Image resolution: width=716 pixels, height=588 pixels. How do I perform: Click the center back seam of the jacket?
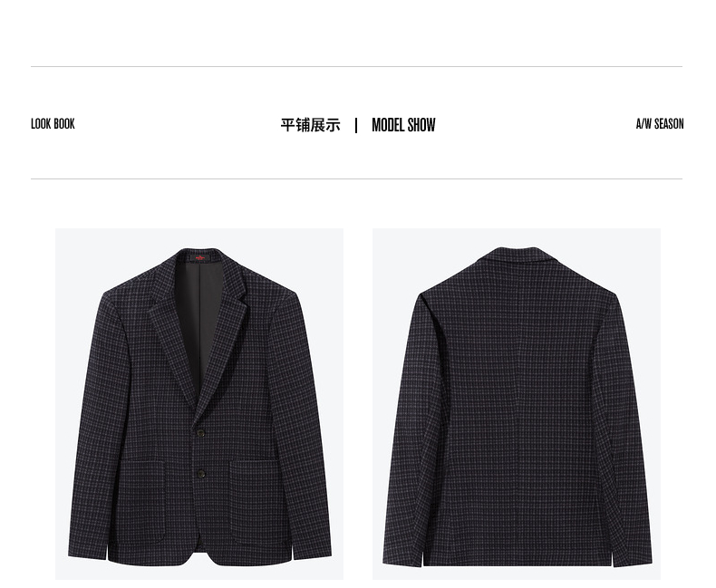coord(518,410)
